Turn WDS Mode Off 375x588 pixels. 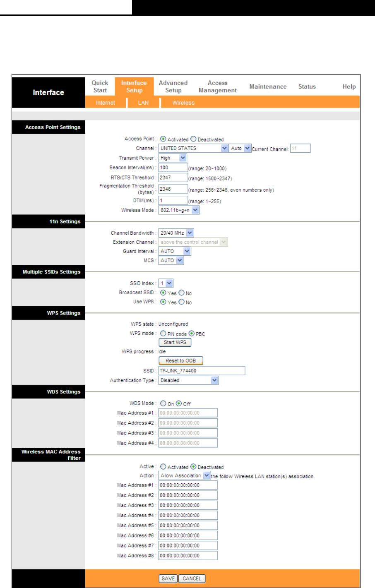click(179, 403)
